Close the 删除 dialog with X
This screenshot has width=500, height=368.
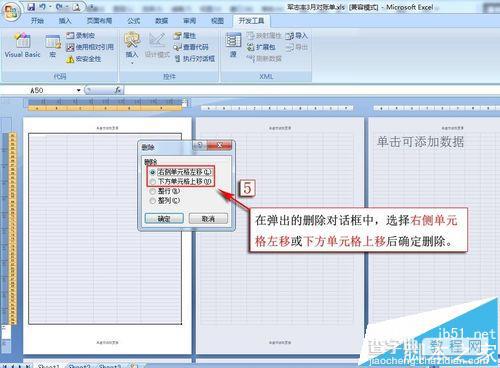coord(219,145)
